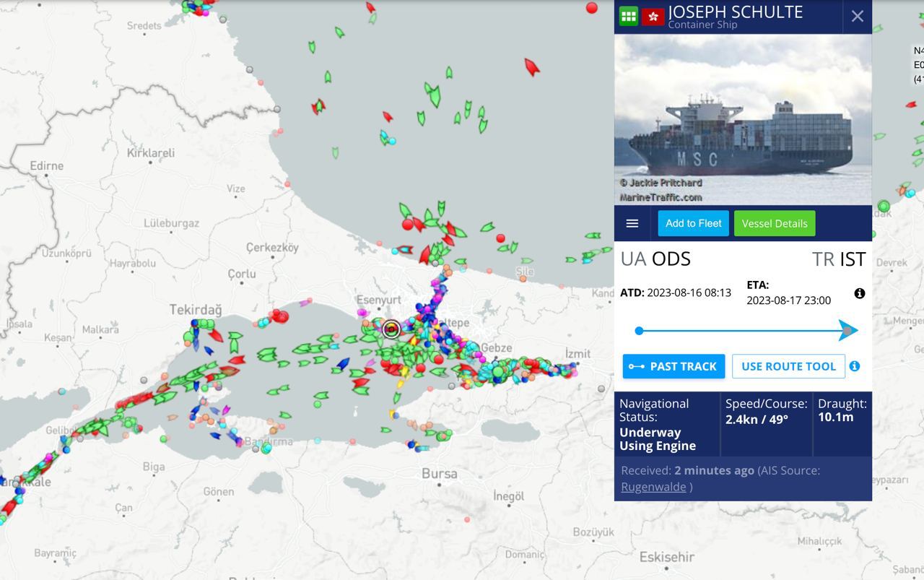The height and width of the screenshot is (580, 924).
Task: Click the Hong Kong flag icon
Action: point(653,17)
